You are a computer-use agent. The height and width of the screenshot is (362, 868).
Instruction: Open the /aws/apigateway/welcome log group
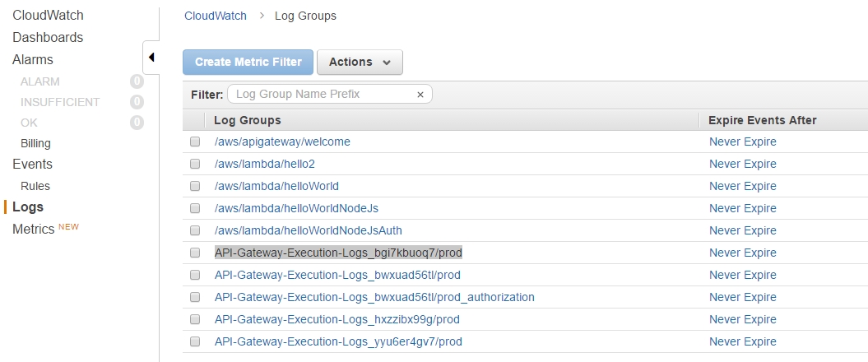tap(282, 142)
